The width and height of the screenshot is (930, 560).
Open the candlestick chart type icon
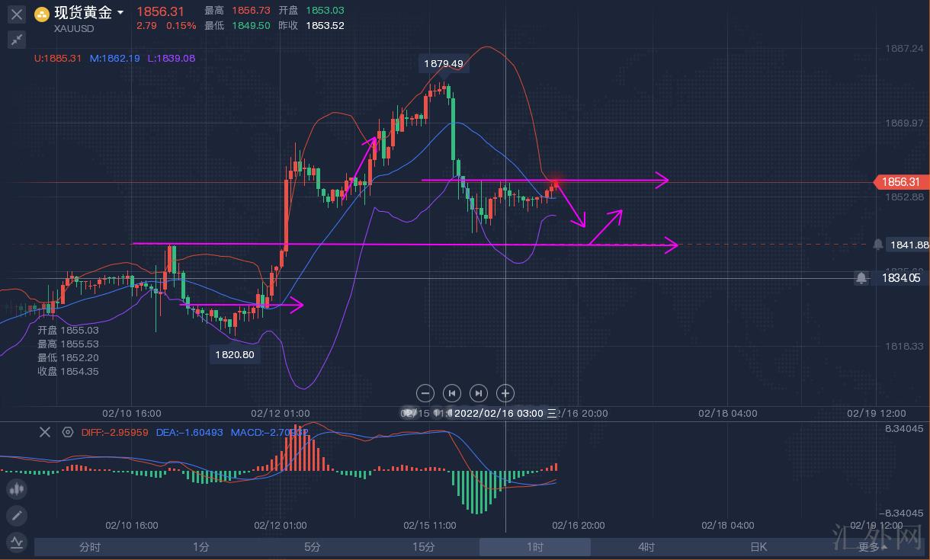16,489
